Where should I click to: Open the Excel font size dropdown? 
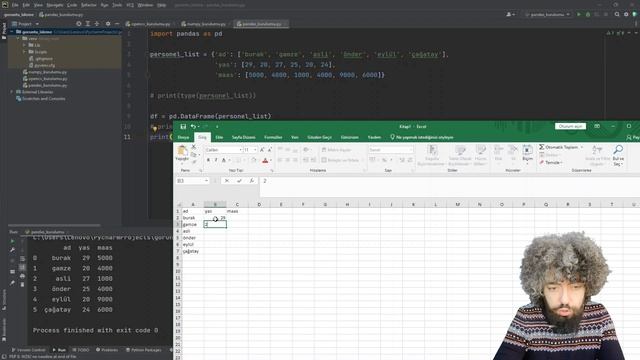255,150
